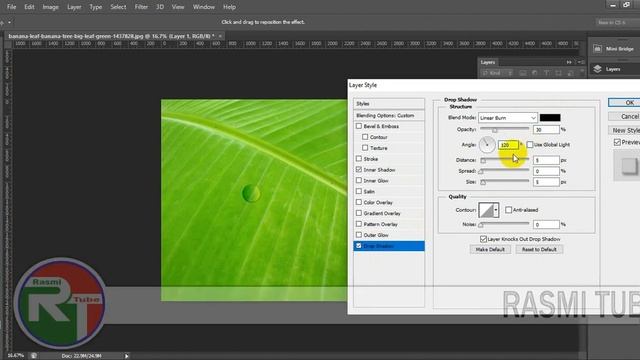Click the Angle value field showing 120

click(508, 145)
